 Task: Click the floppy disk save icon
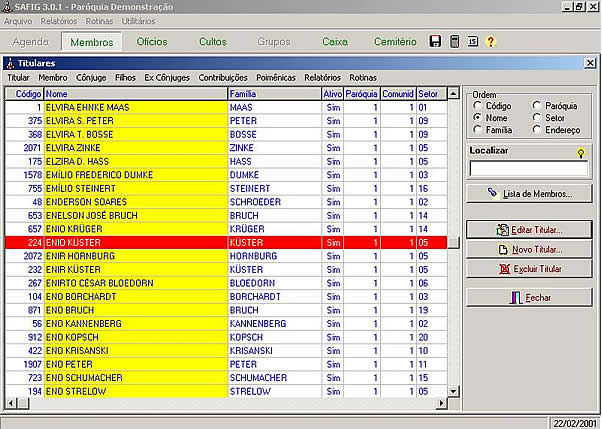435,41
